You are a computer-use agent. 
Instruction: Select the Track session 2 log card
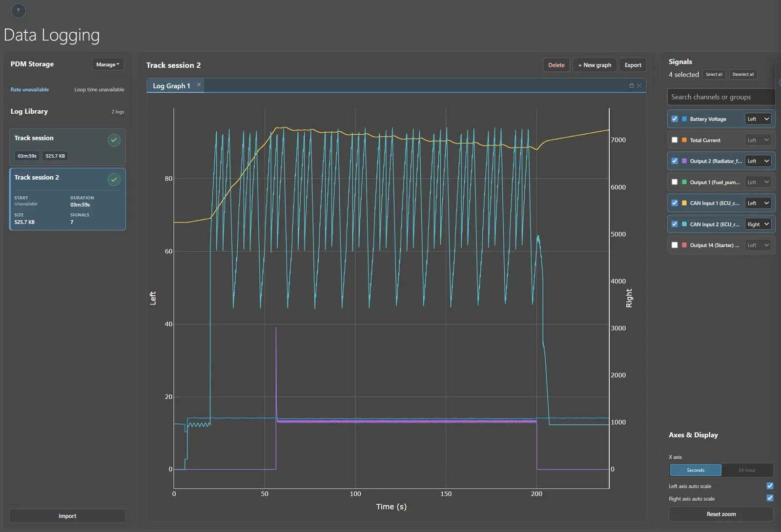[67, 199]
